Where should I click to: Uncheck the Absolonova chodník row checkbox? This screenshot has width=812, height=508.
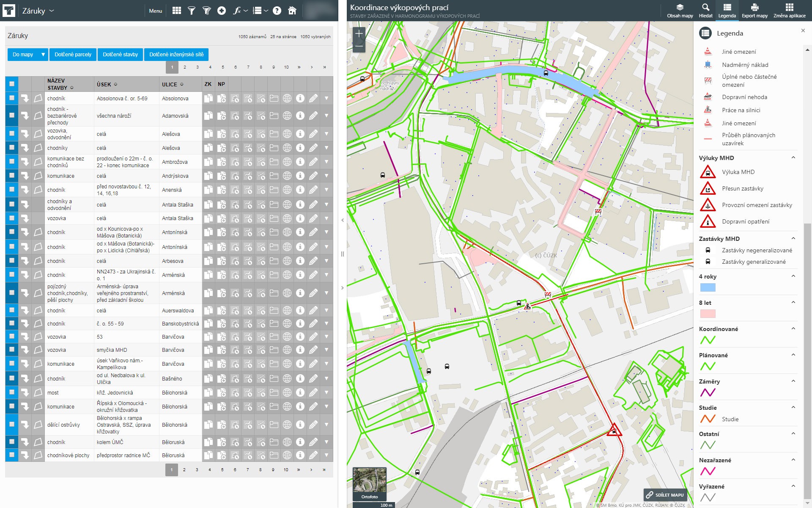tap(12, 98)
